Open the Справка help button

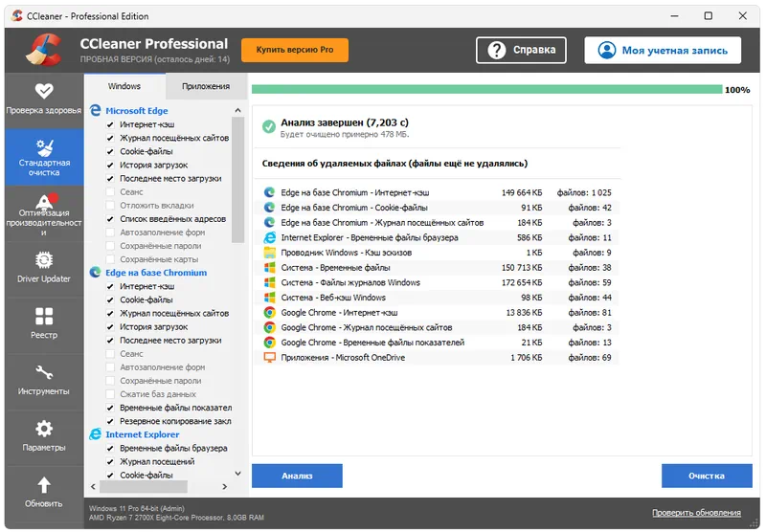[521, 50]
